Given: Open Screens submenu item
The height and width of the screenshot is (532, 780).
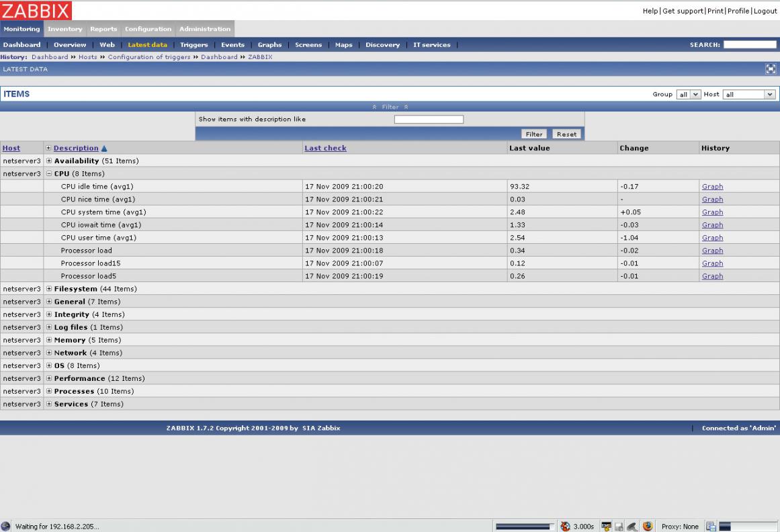Looking at the screenshot, I should tap(308, 45).
